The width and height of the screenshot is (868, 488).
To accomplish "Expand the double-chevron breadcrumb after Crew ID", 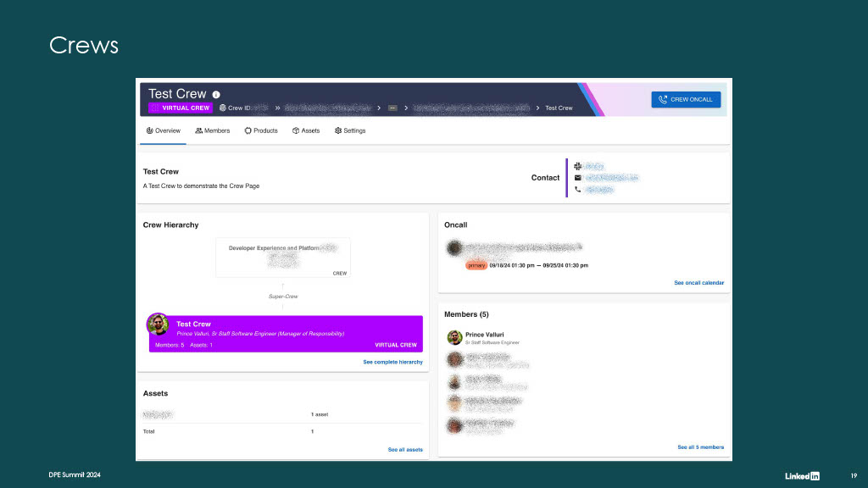I will click(x=277, y=108).
